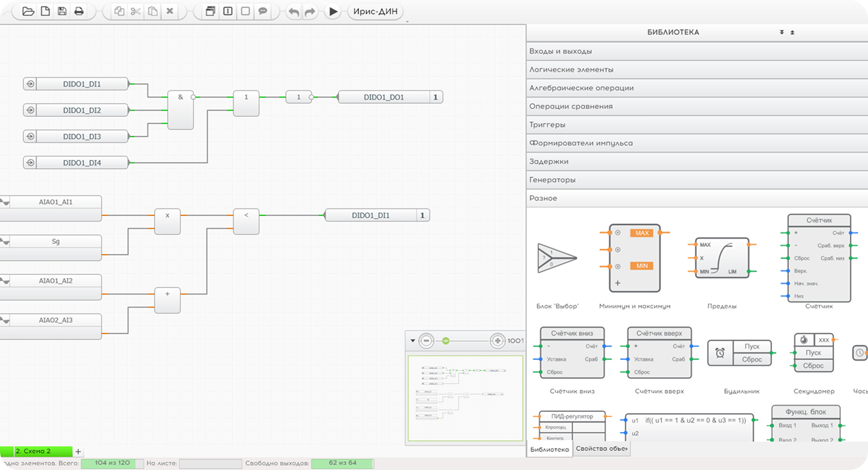Click the open folder icon in the toolbar
This screenshot has height=470, width=868.
pos(28,11)
